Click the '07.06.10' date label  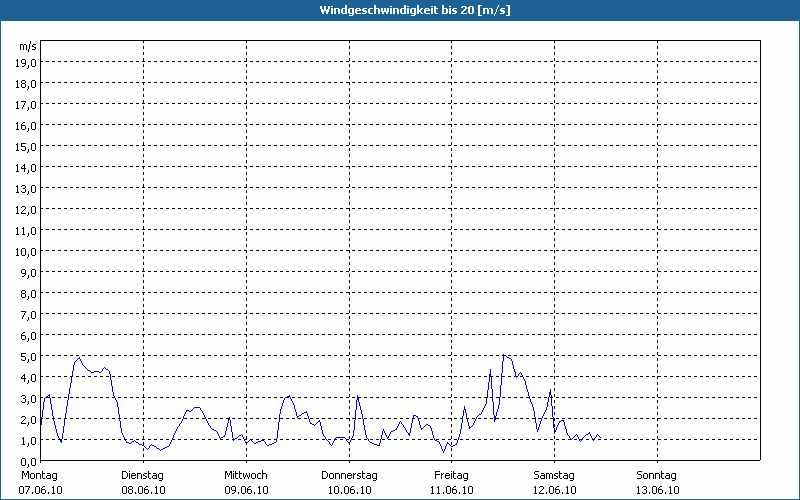pos(40,490)
